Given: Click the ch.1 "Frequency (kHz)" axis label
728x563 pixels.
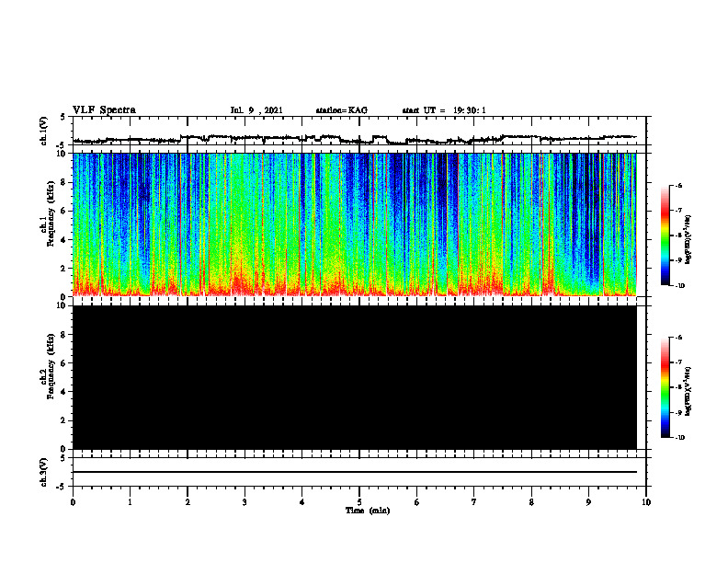Looking at the screenshot, I should pyautogui.click(x=51, y=215).
